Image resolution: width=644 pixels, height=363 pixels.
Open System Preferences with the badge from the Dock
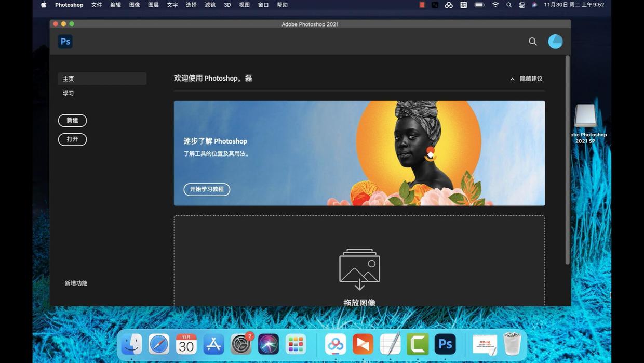[x=242, y=344]
